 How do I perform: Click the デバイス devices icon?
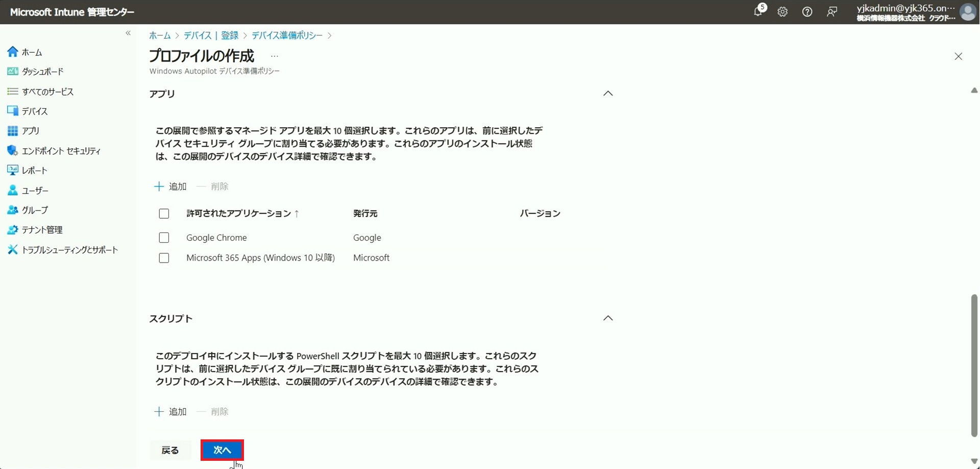pos(13,111)
